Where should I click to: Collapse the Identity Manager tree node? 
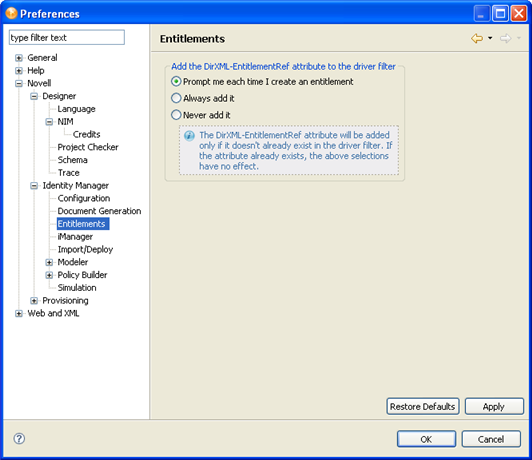tap(34, 186)
